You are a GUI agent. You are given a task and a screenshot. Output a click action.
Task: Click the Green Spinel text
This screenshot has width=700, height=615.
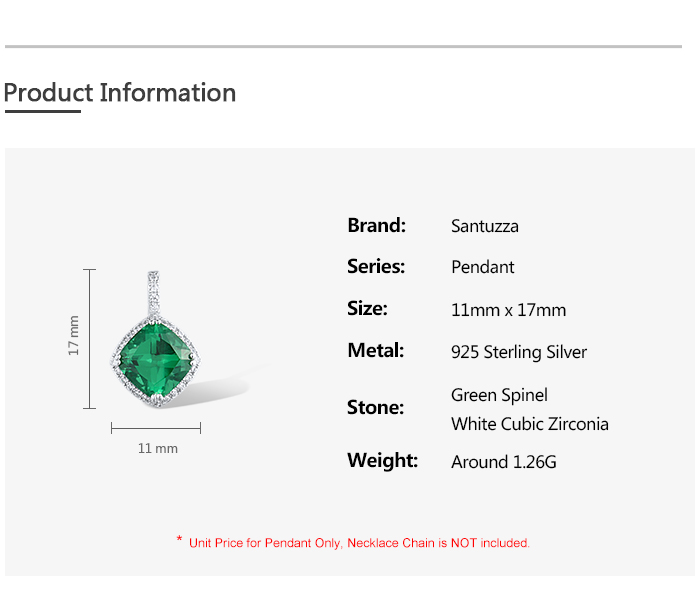coord(499,395)
